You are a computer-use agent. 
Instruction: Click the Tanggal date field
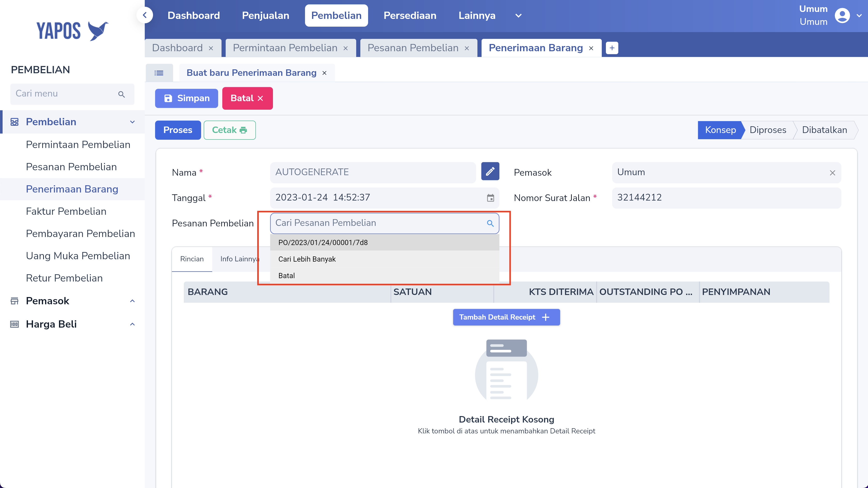coord(384,198)
